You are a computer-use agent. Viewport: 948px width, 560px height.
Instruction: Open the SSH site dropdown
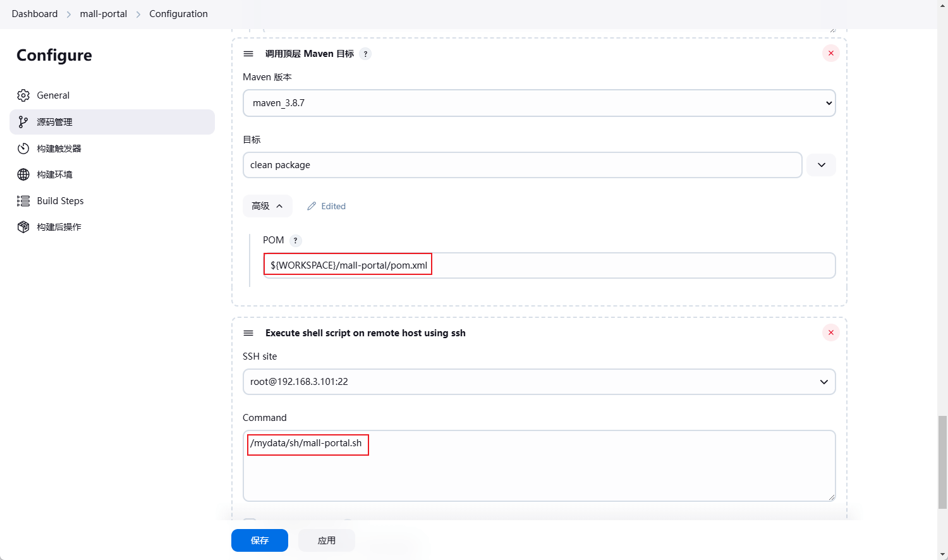(x=538, y=382)
